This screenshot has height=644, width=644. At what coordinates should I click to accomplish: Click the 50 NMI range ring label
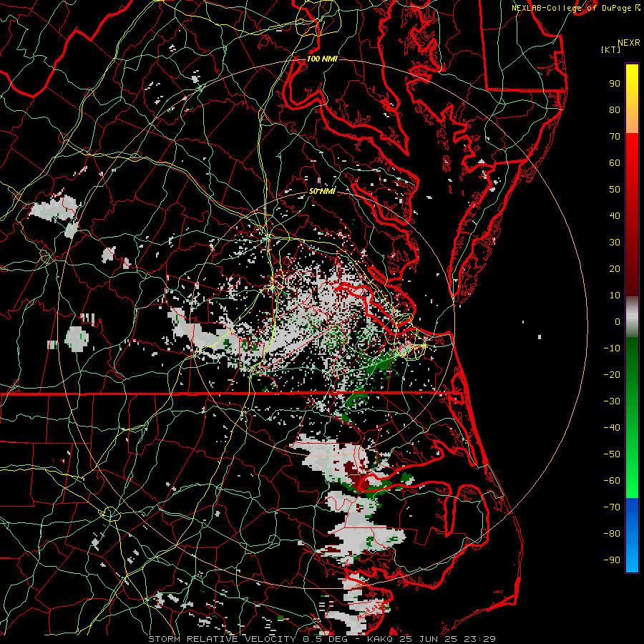pyautogui.click(x=322, y=191)
